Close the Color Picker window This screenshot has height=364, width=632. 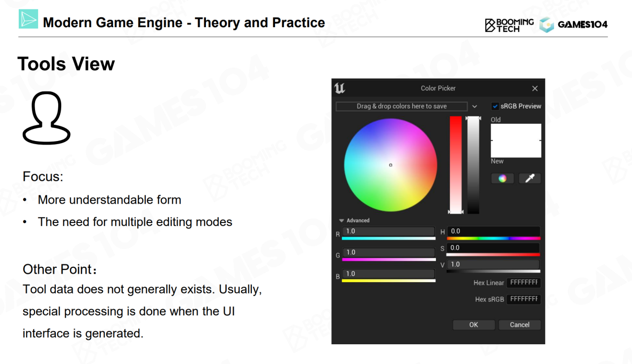pos(535,88)
